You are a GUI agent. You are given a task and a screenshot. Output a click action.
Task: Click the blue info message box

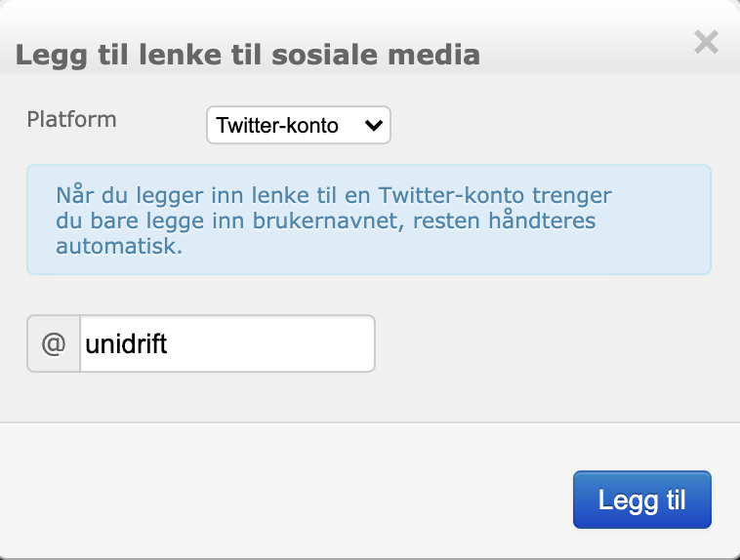tap(369, 220)
